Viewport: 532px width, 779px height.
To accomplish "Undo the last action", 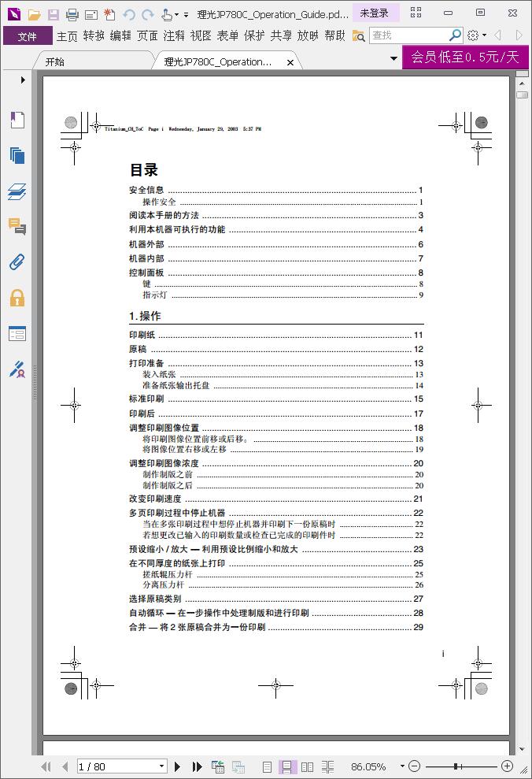I will 129,14.
